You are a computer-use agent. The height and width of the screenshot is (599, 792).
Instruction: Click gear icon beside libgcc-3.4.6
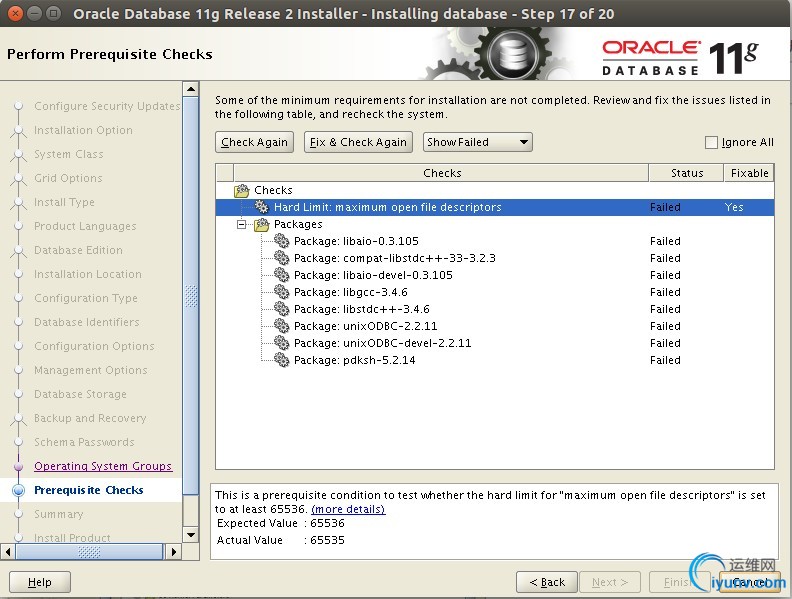pyautogui.click(x=281, y=292)
